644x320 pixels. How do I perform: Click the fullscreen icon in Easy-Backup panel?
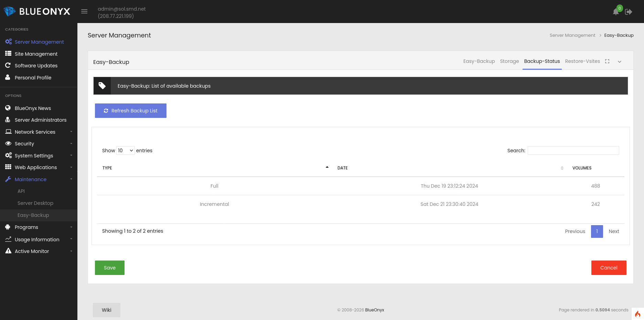pyautogui.click(x=607, y=62)
